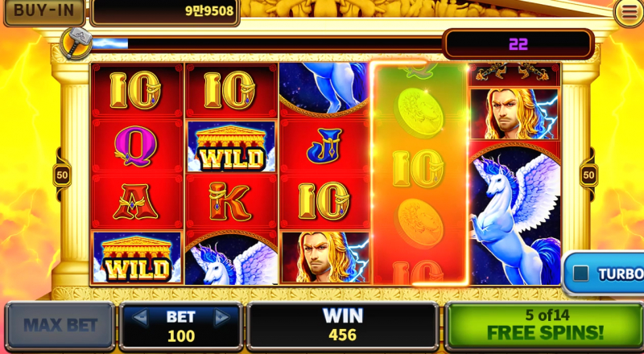Click the right 50 paylines badge
Viewport: 644px width, 354px height.
tap(588, 175)
